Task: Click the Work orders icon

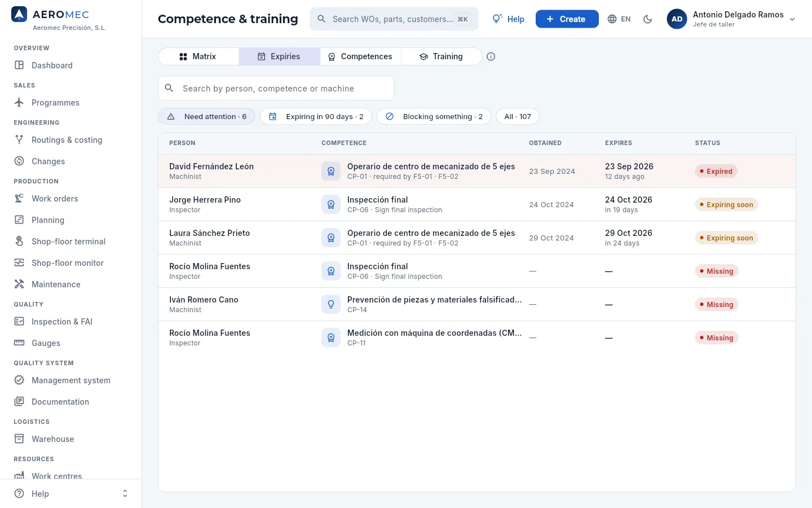Action: (19, 198)
